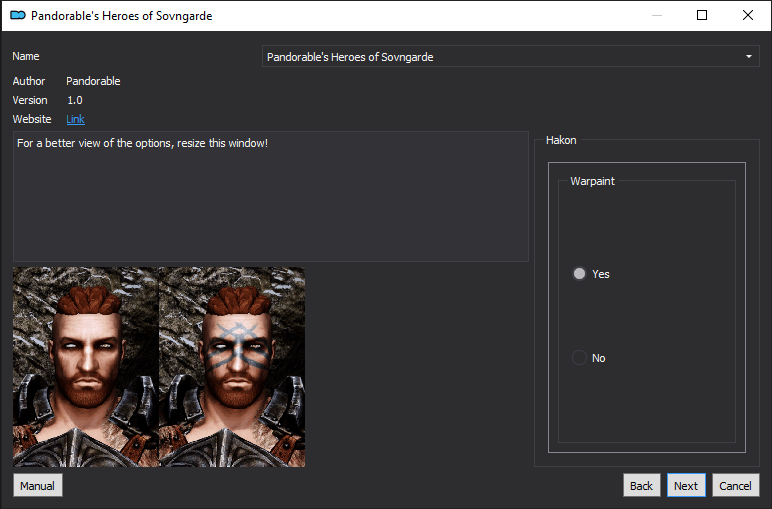
Task: Click the author name Pandorable
Action: tap(93, 81)
